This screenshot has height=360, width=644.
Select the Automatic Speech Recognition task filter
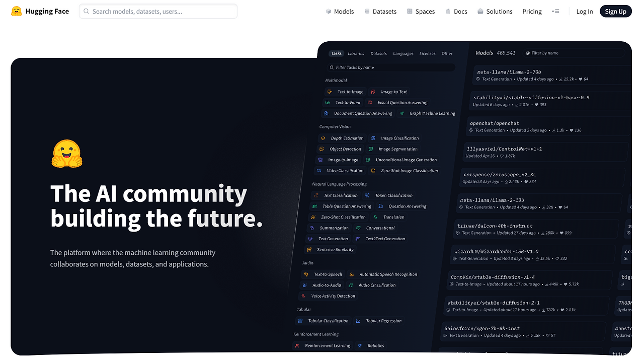pos(383,274)
